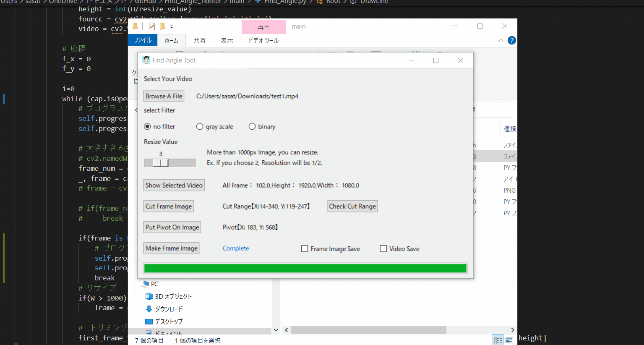Screen dimensions: 644x345
Task: Select the gray scale filter option
Action: pyautogui.click(x=200, y=126)
